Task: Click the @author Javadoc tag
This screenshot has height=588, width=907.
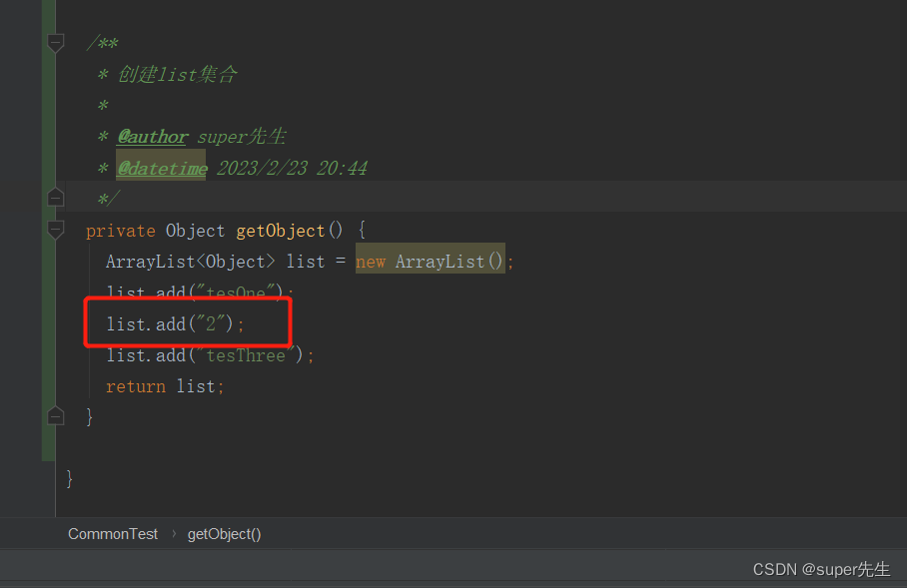Action: [152, 137]
